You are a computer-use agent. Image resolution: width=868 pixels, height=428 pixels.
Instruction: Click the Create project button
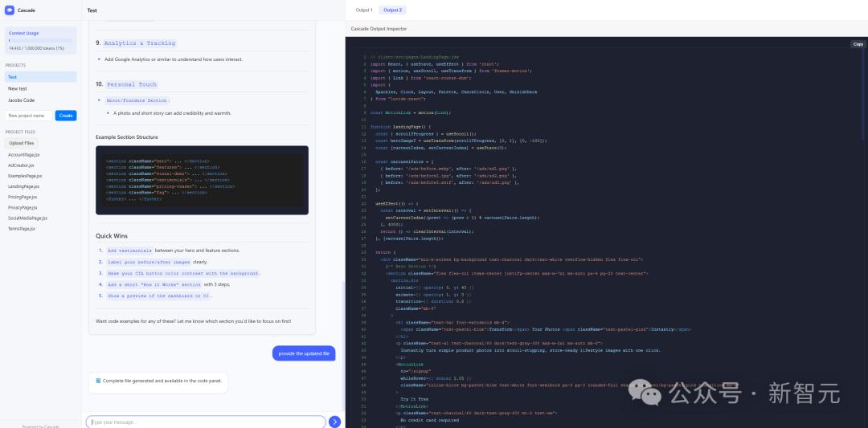point(66,116)
